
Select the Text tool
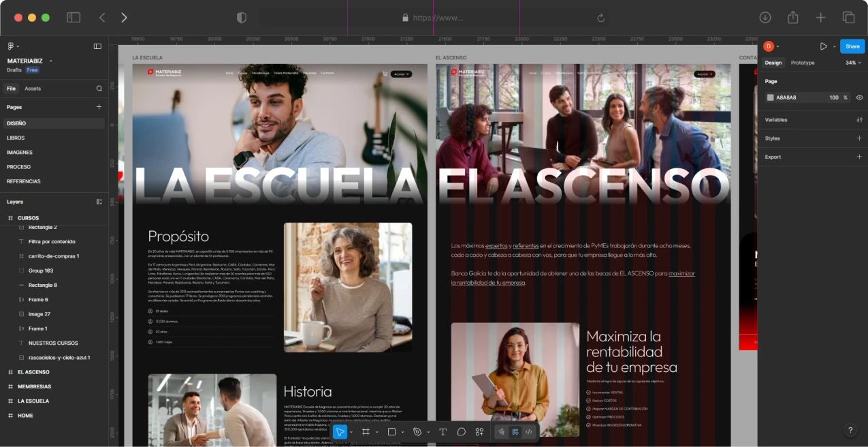[443, 432]
